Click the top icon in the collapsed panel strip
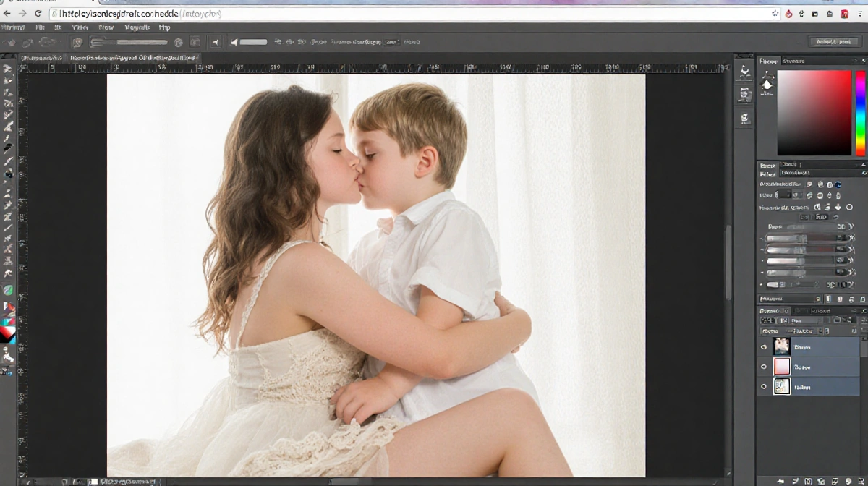868x486 pixels. click(744, 72)
